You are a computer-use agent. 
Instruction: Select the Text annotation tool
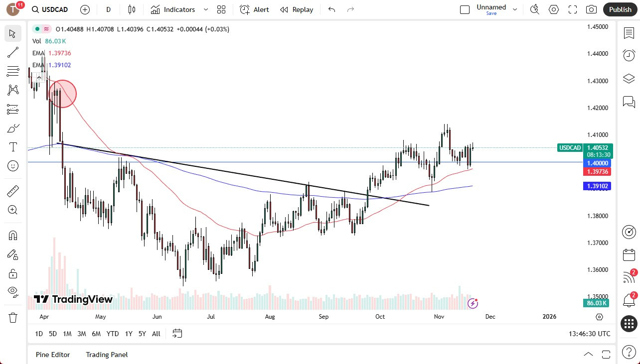13,146
